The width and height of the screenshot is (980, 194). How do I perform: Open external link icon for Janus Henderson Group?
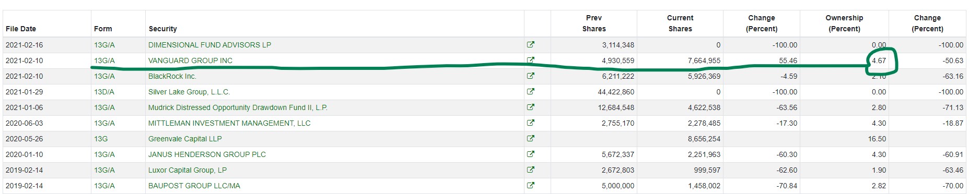click(531, 154)
